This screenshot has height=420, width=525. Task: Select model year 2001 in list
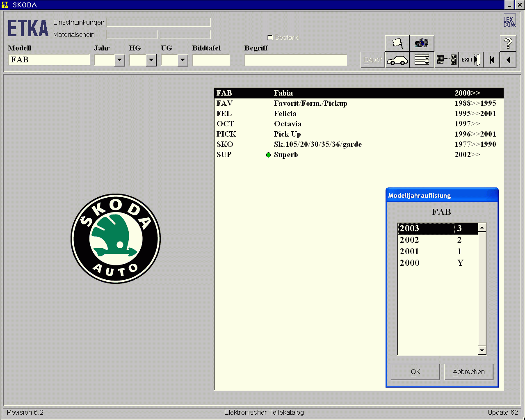click(438, 251)
